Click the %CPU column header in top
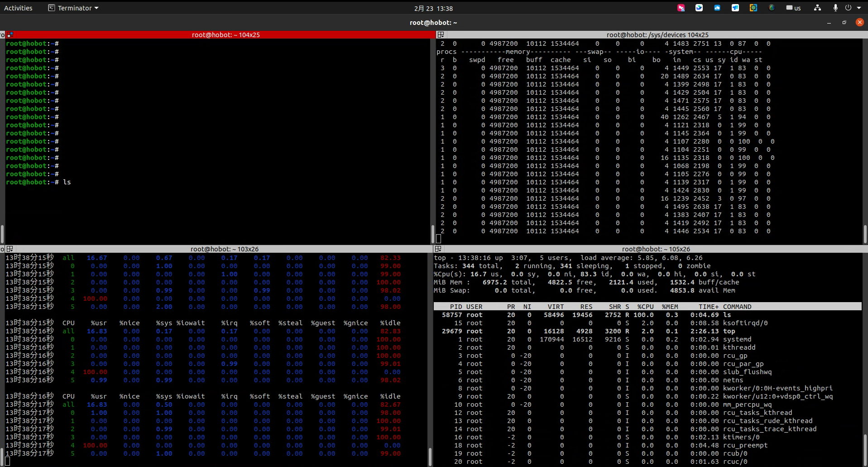Screen dimensions: 868x467 [645, 307]
